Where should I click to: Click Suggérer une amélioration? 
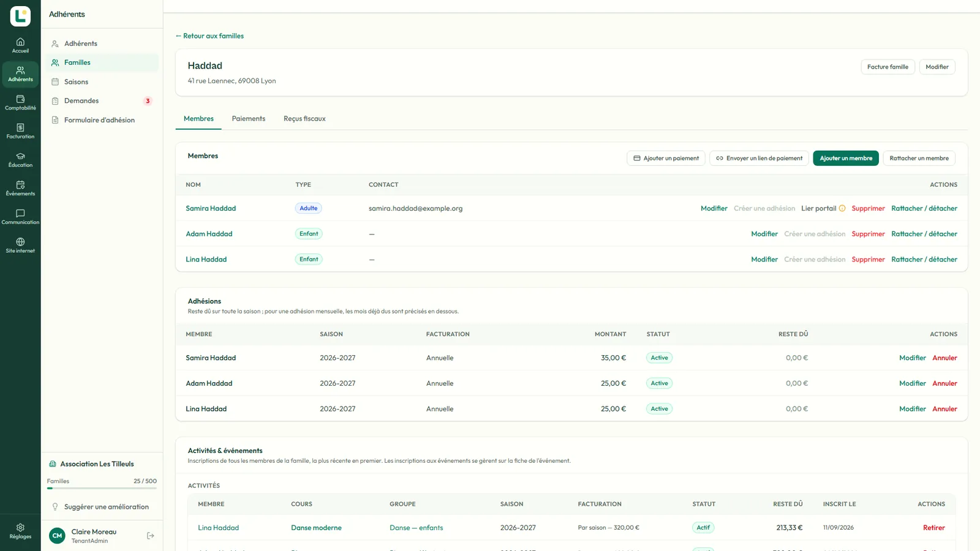pos(102,507)
